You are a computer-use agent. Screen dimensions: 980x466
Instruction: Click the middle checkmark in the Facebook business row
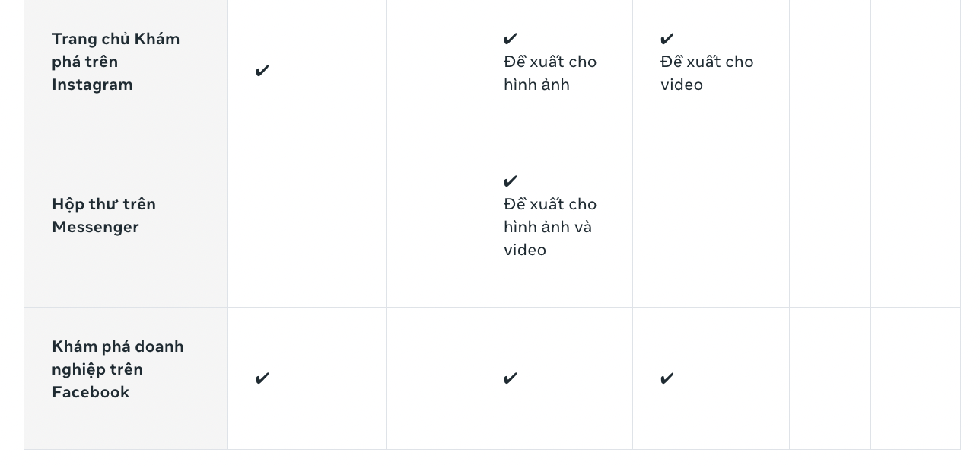511,378
